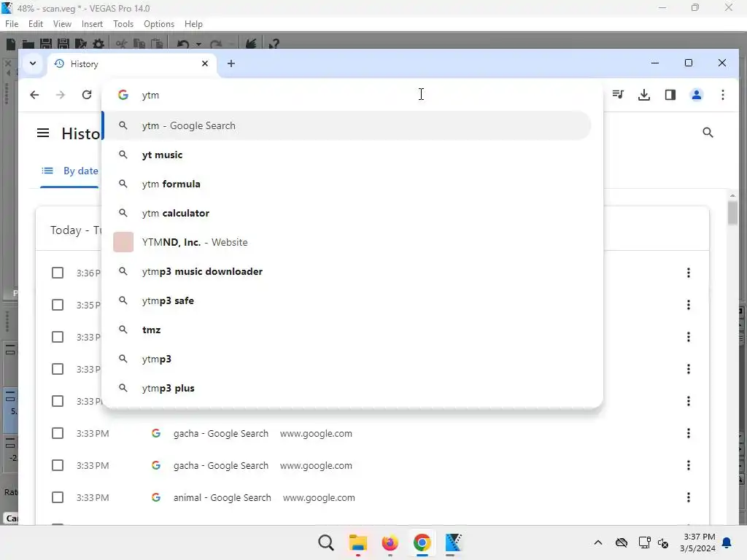
Task: Click the Save As disk icon in VEGAS
Action: click(x=63, y=44)
